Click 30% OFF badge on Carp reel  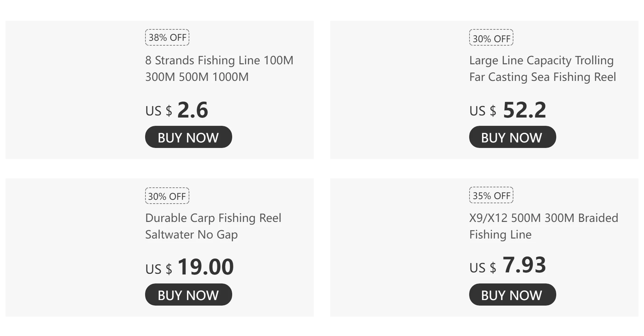(167, 196)
